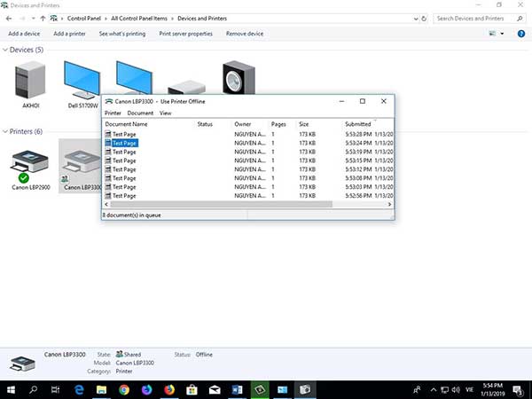Click the scroll right arrow in print queue
This screenshot has height=399, width=532.
coord(389,204)
